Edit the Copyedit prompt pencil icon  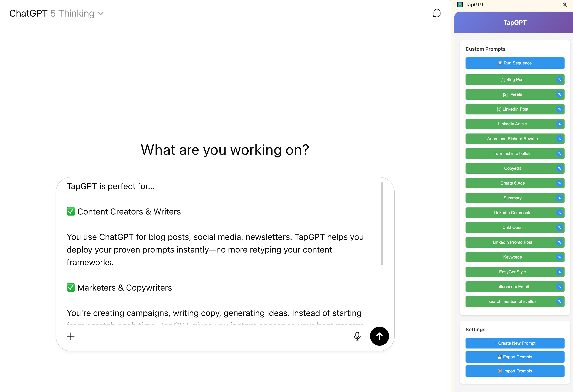(559, 168)
